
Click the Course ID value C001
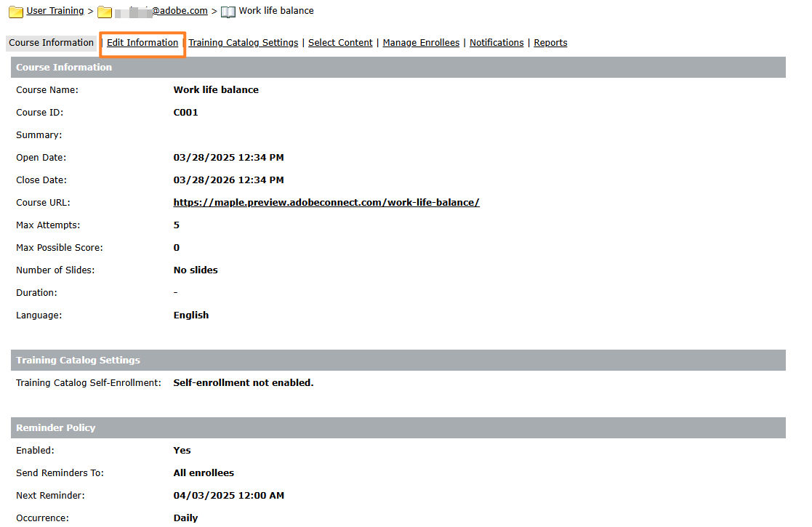tap(185, 113)
